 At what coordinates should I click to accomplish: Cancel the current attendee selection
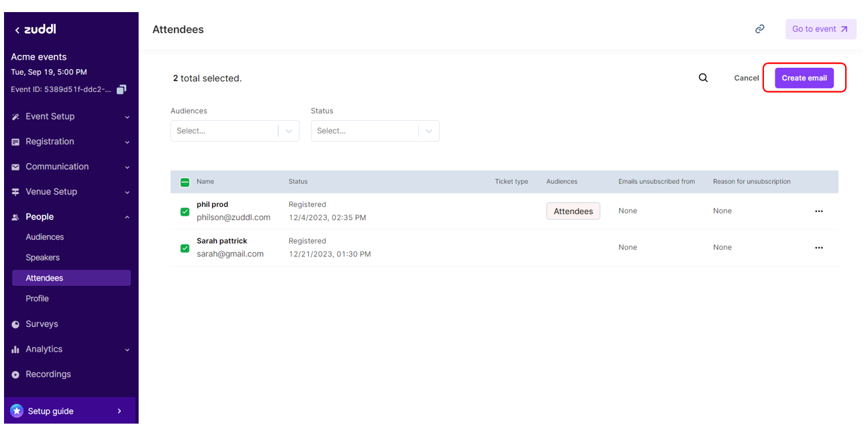click(746, 77)
